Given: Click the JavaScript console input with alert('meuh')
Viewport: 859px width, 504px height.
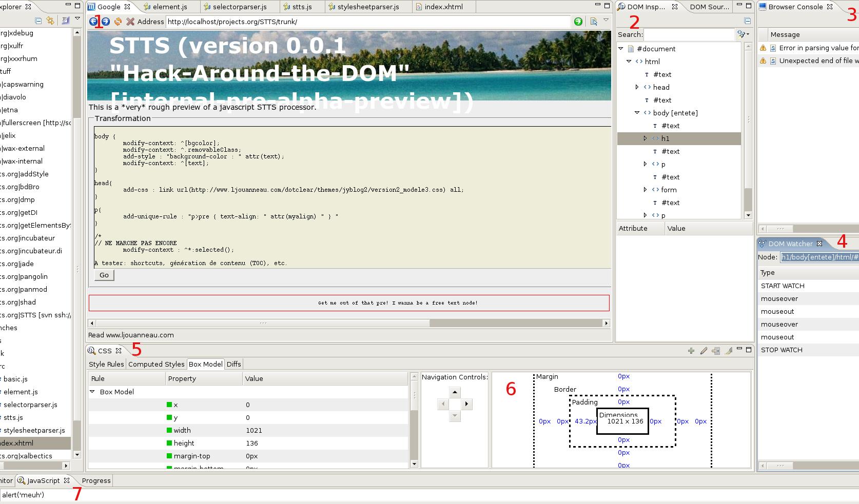Looking at the screenshot, I should tap(429, 495).
